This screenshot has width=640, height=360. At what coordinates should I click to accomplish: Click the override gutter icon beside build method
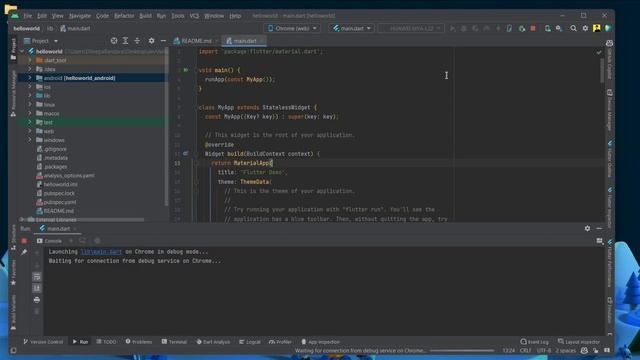tap(186, 154)
